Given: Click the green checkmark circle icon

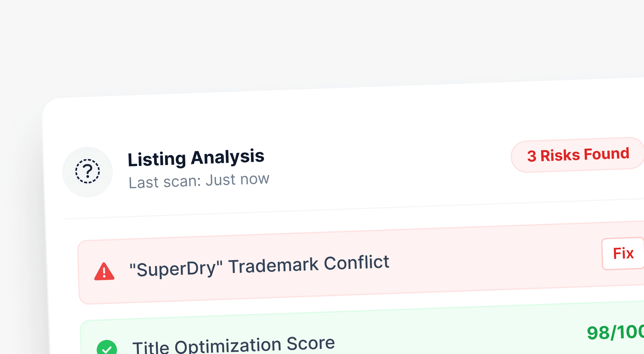Looking at the screenshot, I should 107,348.
